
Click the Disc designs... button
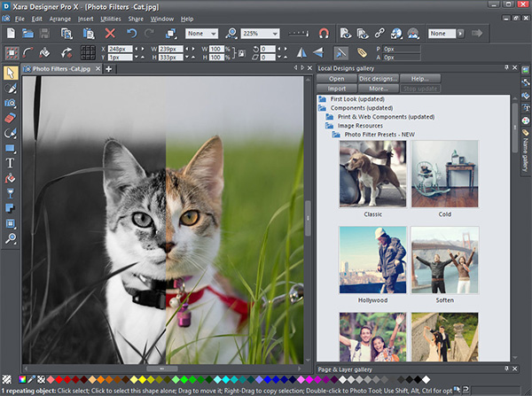point(378,79)
